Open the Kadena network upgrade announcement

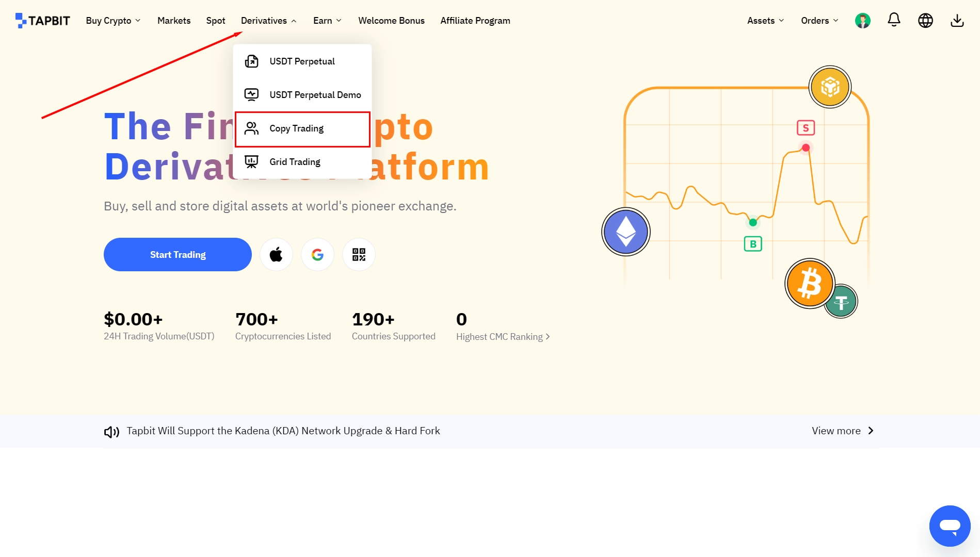click(283, 431)
